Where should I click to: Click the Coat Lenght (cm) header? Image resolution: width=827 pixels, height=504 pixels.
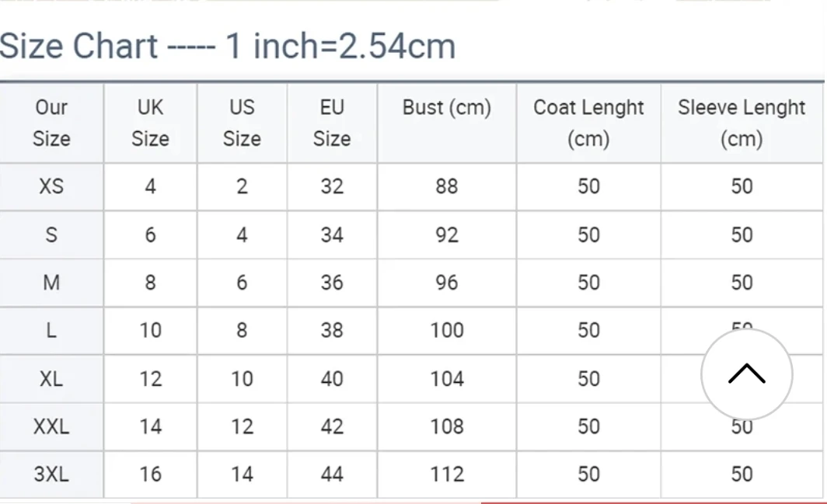[588, 123]
